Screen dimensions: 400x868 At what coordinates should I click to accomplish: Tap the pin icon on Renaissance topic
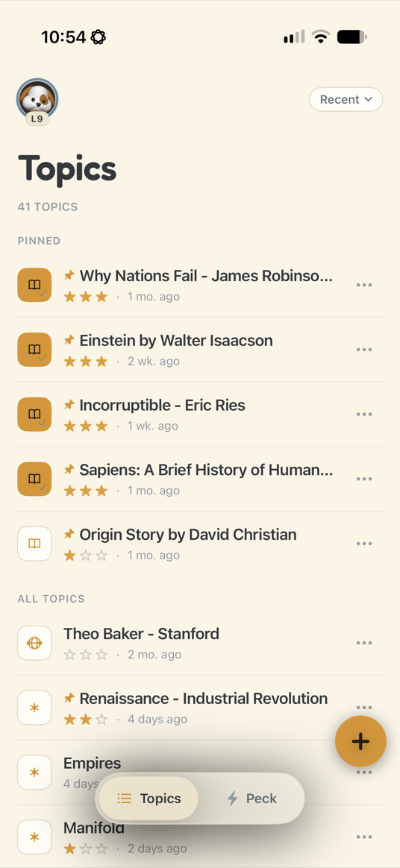click(x=69, y=699)
